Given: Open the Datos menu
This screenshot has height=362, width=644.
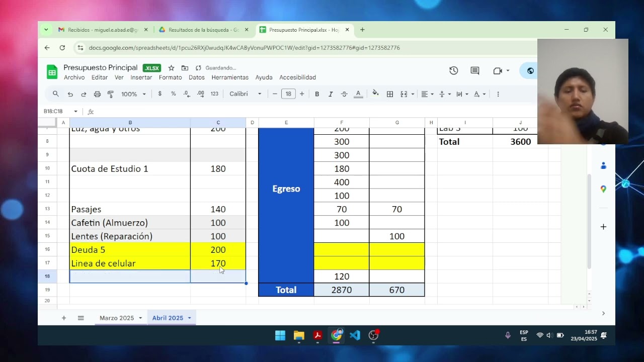Looking at the screenshot, I should (x=197, y=77).
